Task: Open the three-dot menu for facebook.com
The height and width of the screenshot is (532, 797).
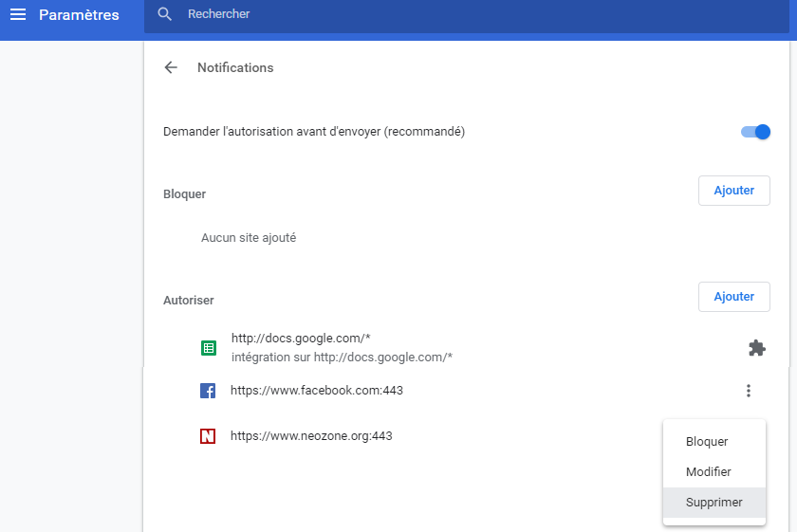Action: (749, 391)
